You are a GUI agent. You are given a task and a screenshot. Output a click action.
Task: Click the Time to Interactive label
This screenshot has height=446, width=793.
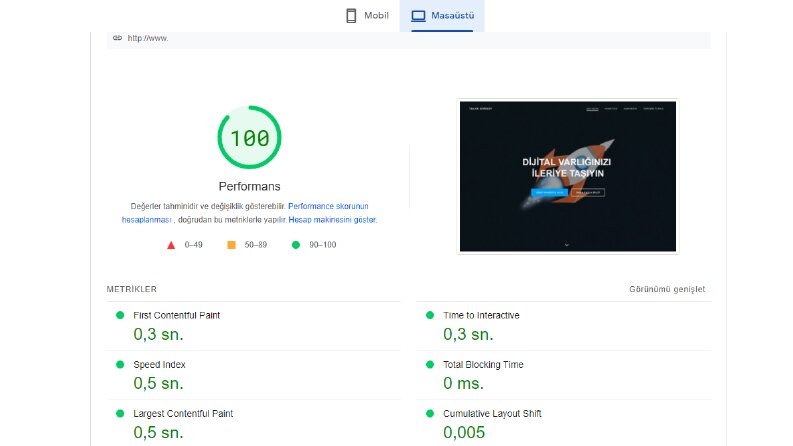(x=481, y=316)
